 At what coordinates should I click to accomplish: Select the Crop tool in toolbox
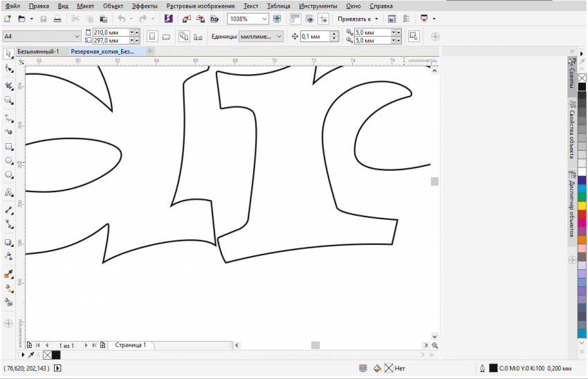(x=9, y=85)
